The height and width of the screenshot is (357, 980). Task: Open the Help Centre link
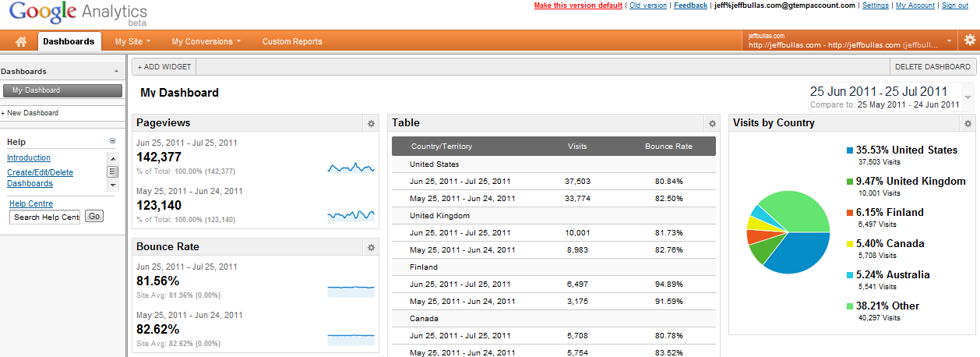[31, 203]
